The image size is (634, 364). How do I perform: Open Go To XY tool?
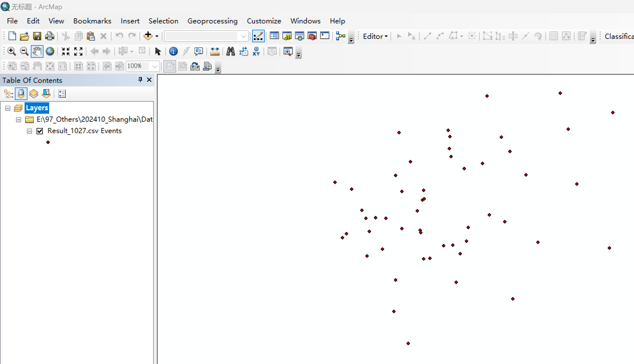[x=256, y=51]
